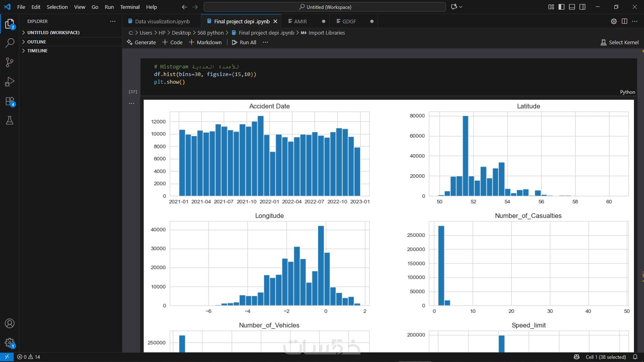Click Select Kernel button
The image size is (644, 362).
coord(619,42)
